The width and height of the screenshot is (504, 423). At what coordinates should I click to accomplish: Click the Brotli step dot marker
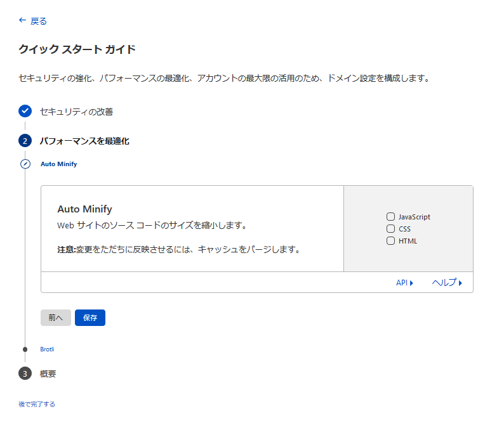click(x=25, y=349)
